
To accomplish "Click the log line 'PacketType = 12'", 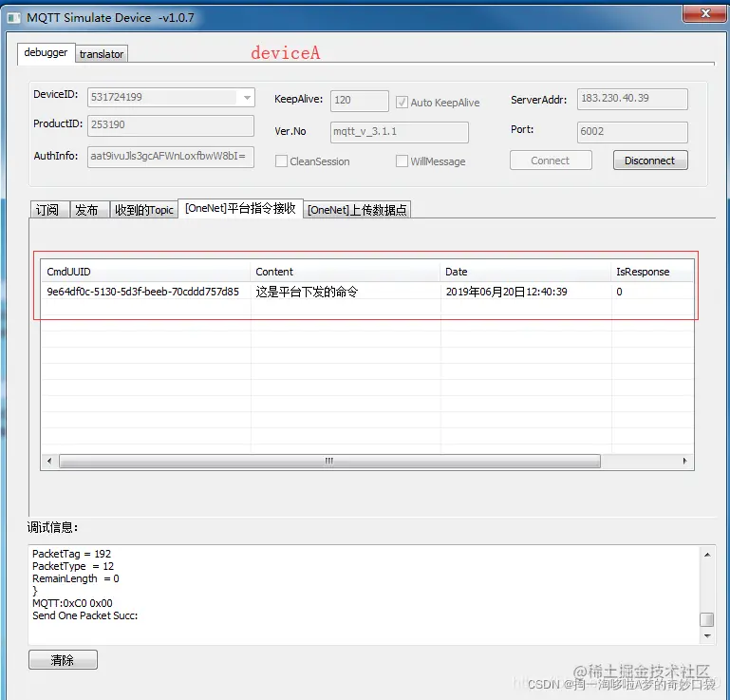I will (x=73, y=566).
